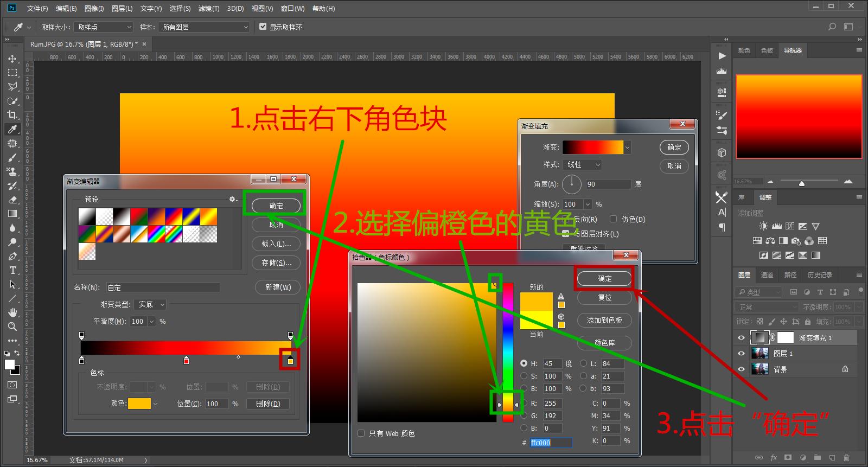
Task: Select the Eraser tool
Action: click(12, 200)
